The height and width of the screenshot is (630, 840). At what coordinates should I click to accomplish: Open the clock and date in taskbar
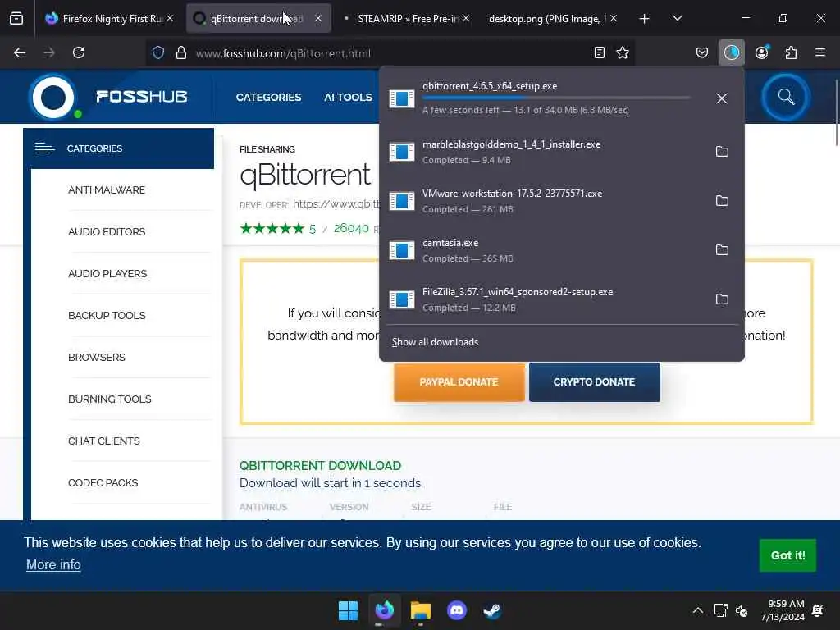[x=782, y=610]
